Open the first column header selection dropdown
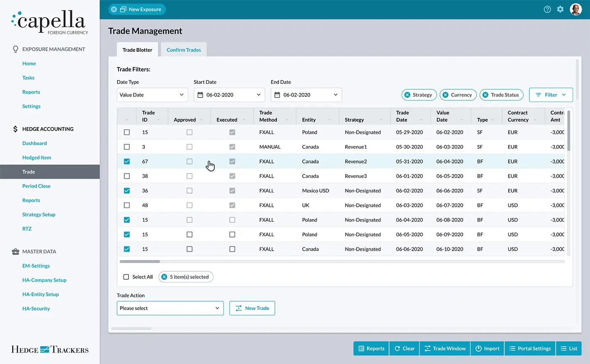 pos(127,120)
